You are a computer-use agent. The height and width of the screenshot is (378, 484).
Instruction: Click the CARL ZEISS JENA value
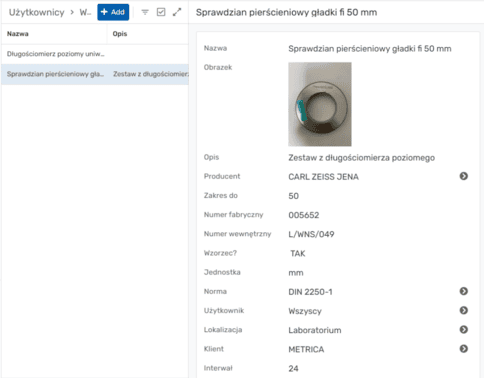(323, 177)
